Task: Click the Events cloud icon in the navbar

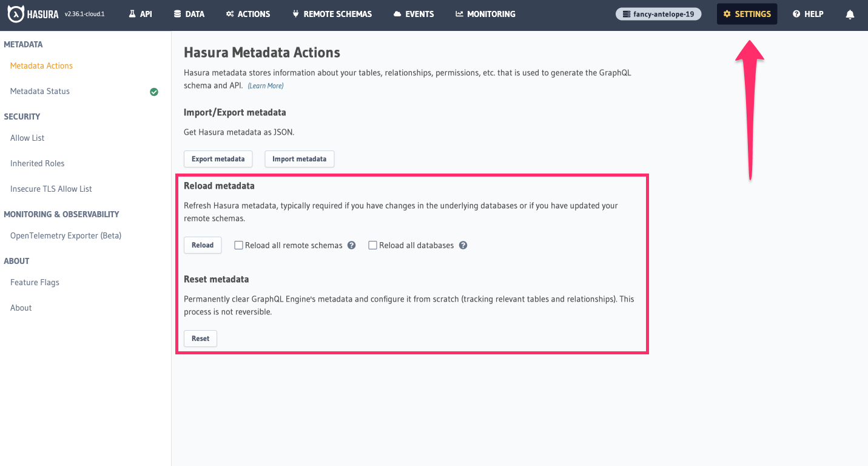Action: click(396, 13)
